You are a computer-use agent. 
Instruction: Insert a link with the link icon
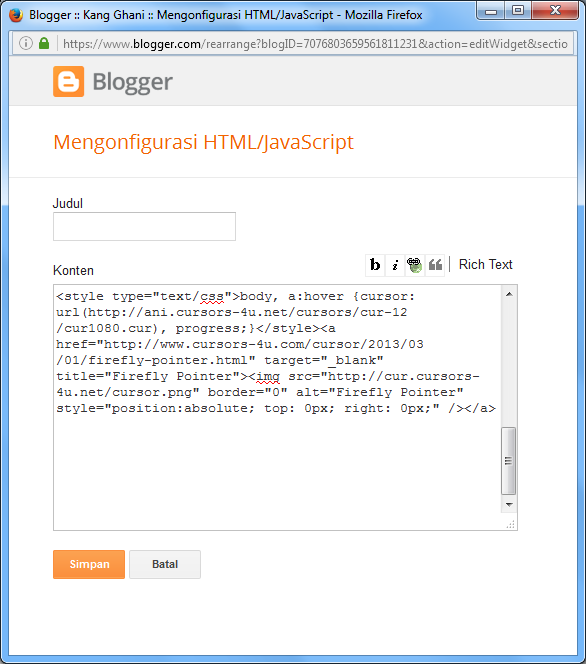pos(415,266)
